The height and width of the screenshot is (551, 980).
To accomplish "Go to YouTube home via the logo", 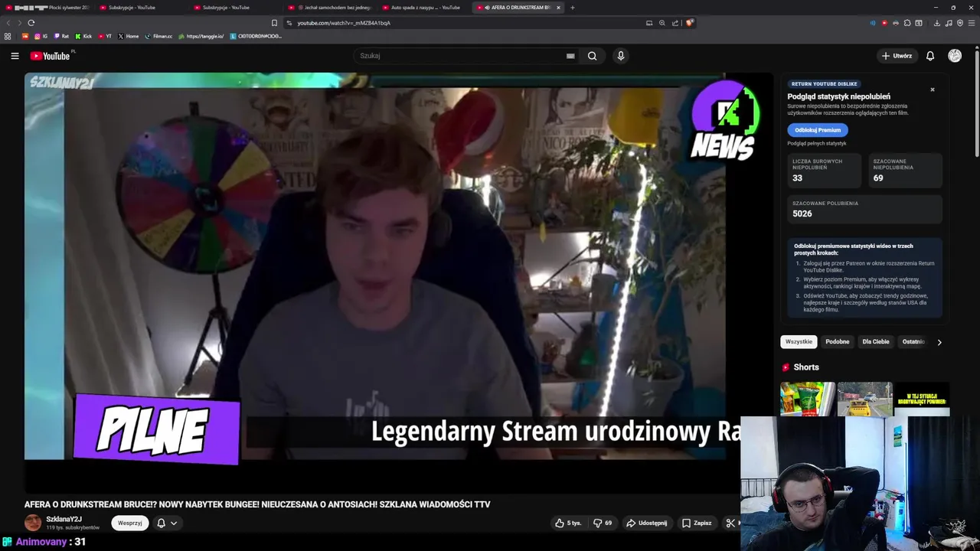I will click(x=50, y=56).
